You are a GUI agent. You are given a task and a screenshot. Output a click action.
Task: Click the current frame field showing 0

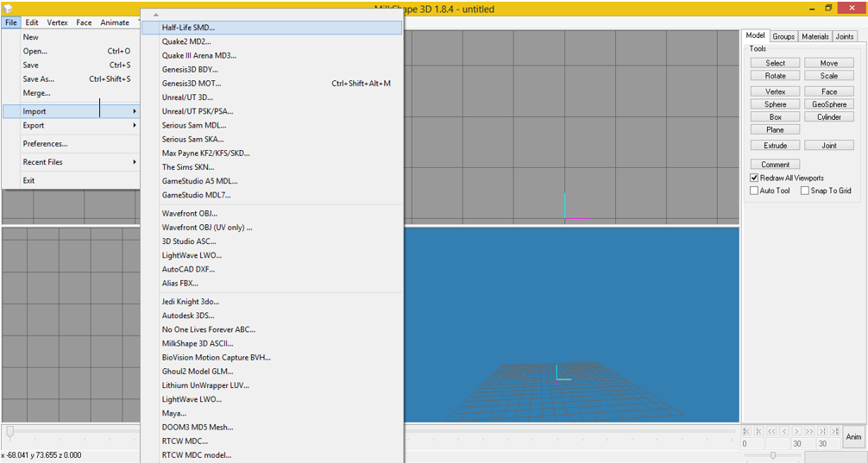click(752, 444)
